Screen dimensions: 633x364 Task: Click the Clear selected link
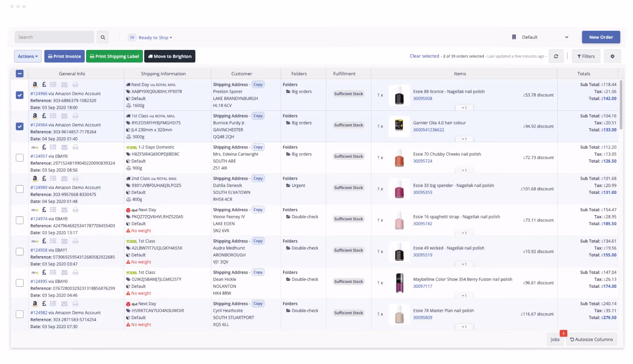(x=424, y=56)
